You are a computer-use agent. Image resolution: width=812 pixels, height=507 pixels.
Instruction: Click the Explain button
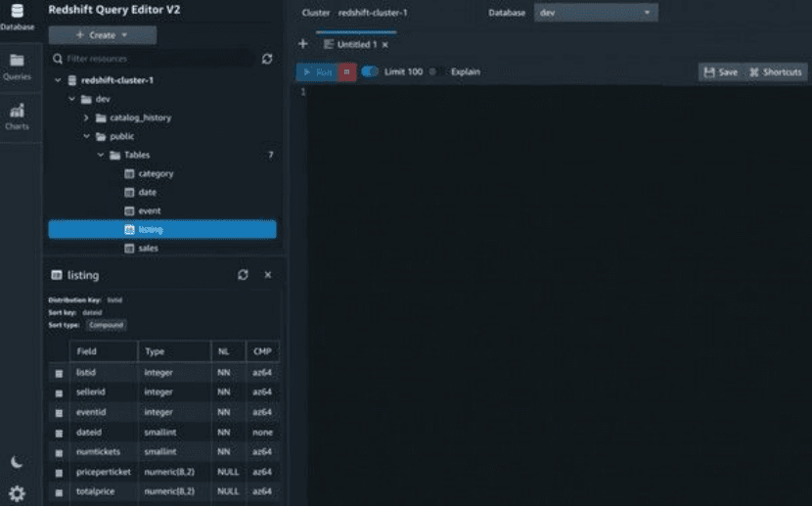pos(465,72)
